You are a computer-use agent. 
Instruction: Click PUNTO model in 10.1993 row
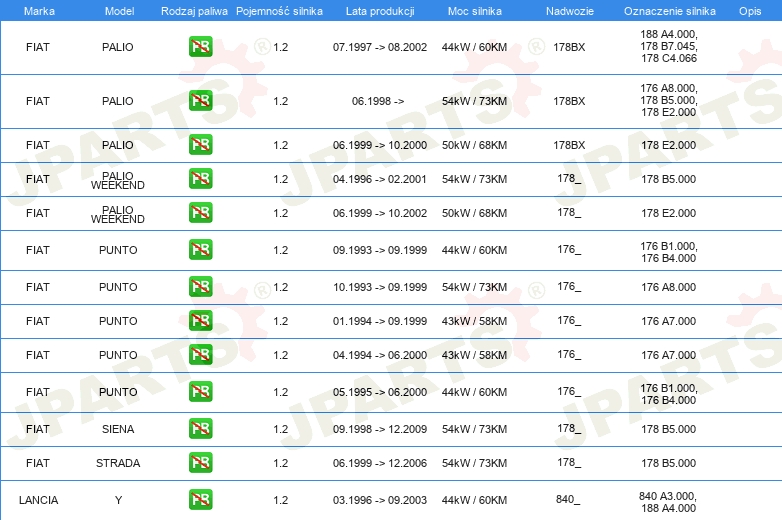coord(118,287)
